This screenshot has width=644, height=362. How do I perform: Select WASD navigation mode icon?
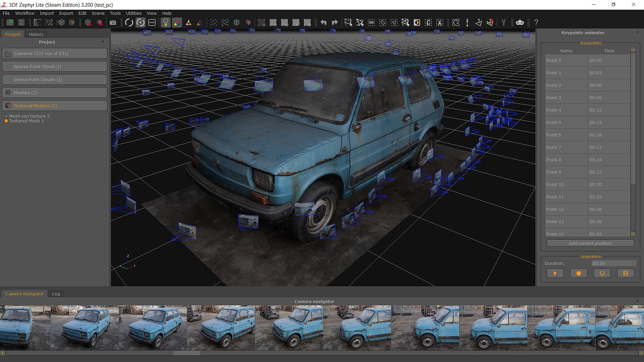pyautogui.click(x=152, y=22)
